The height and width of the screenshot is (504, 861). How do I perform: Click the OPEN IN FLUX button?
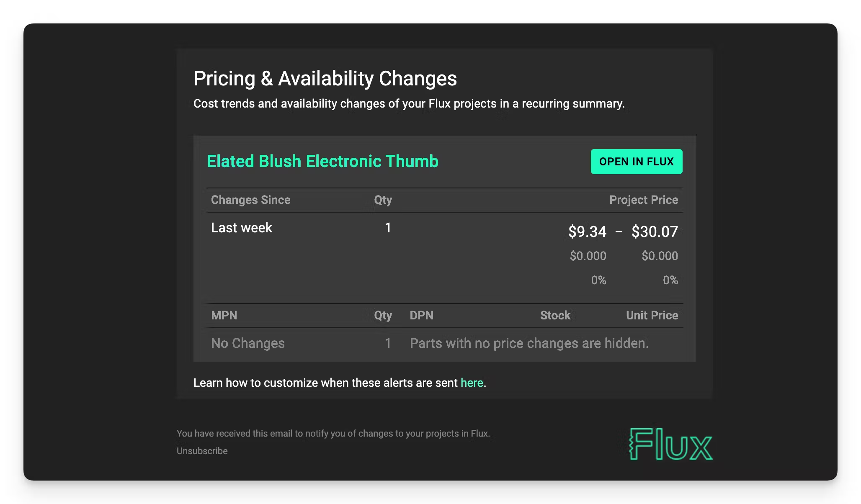tap(637, 162)
